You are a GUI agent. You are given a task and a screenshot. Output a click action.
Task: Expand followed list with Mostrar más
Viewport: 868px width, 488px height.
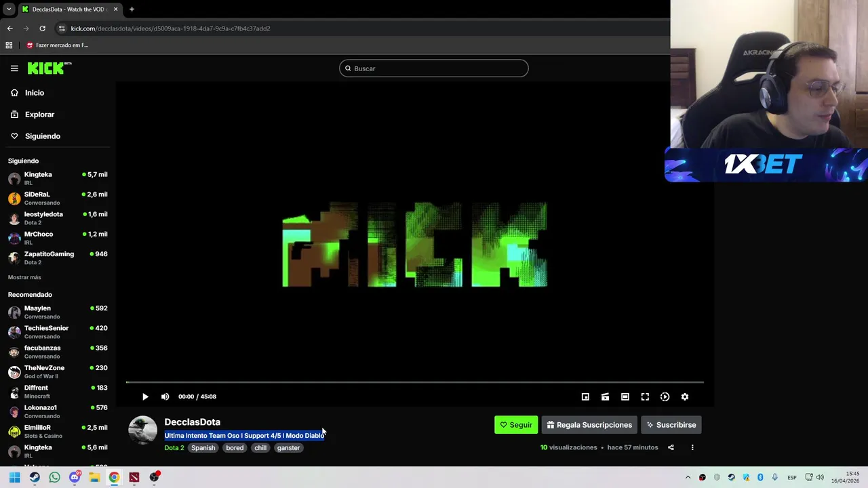click(24, 277)
